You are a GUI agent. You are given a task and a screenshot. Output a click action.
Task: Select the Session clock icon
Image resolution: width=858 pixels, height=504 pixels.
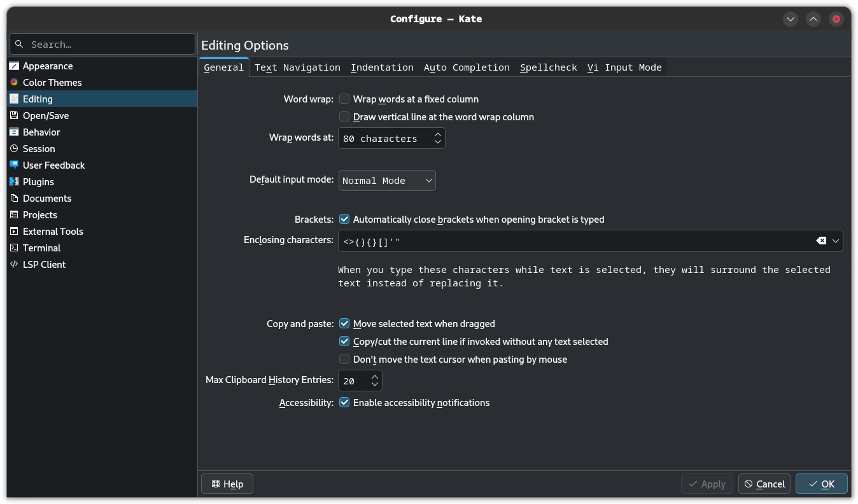click(14, 148)
